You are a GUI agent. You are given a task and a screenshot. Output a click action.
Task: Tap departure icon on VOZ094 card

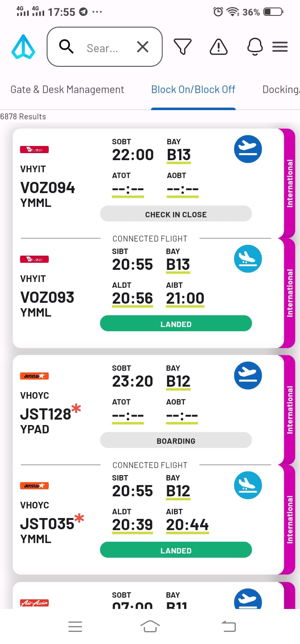tap(248, 149)
